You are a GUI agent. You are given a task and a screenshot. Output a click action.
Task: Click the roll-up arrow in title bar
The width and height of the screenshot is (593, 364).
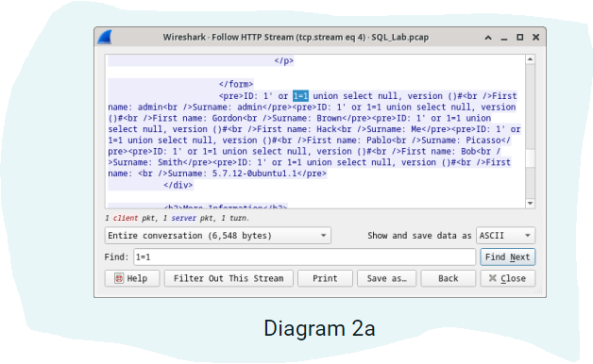click(x=488, y=38)
